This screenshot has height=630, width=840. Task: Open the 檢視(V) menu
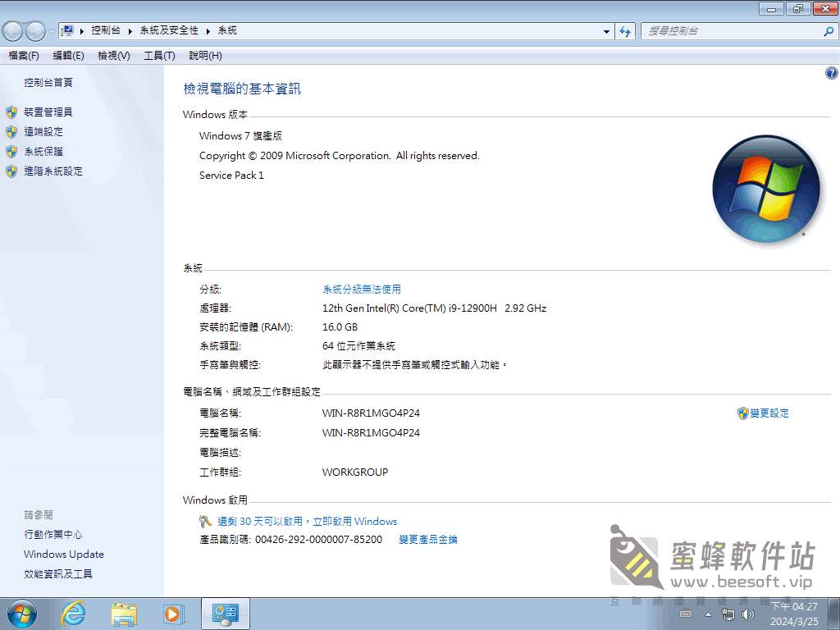pos(114,56)
